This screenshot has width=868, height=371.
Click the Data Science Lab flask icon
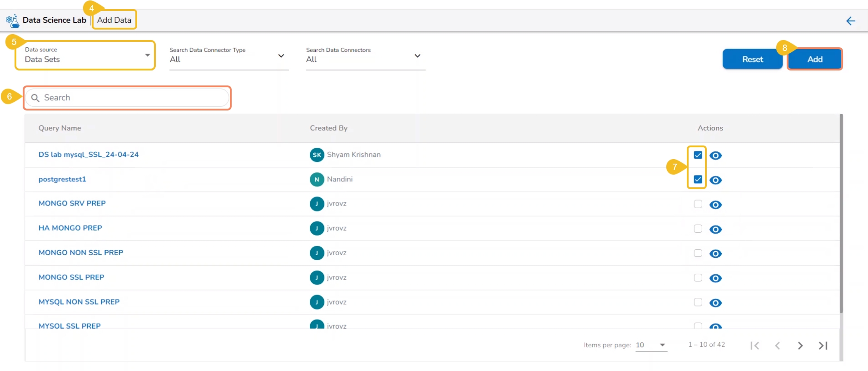tap(13, 20)
